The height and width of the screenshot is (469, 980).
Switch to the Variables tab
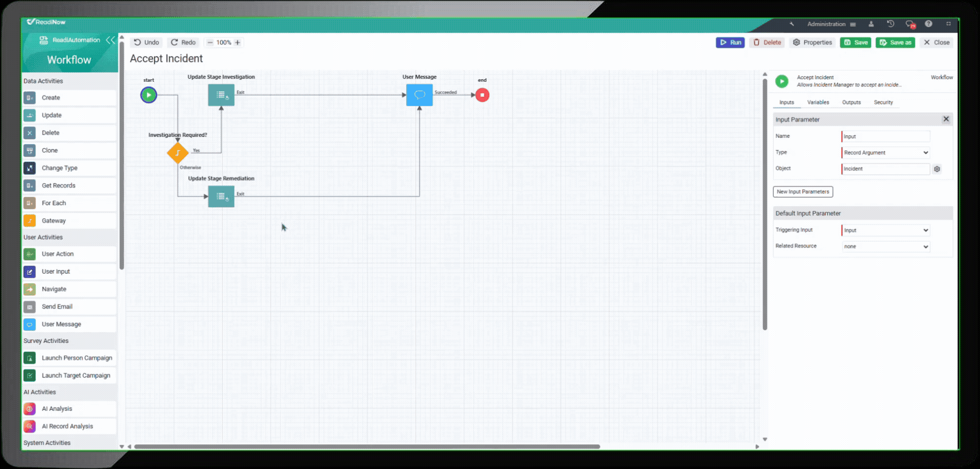(818, 102)
